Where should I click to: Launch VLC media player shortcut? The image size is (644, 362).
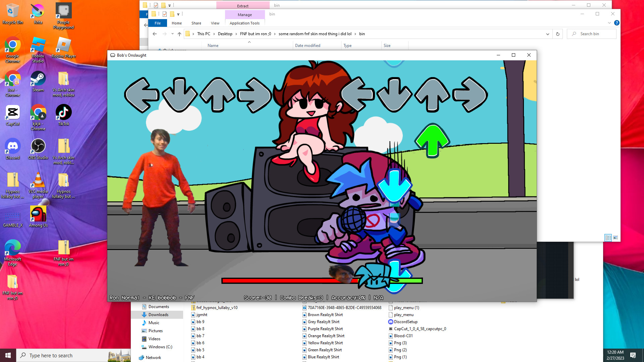pos(38,185)
